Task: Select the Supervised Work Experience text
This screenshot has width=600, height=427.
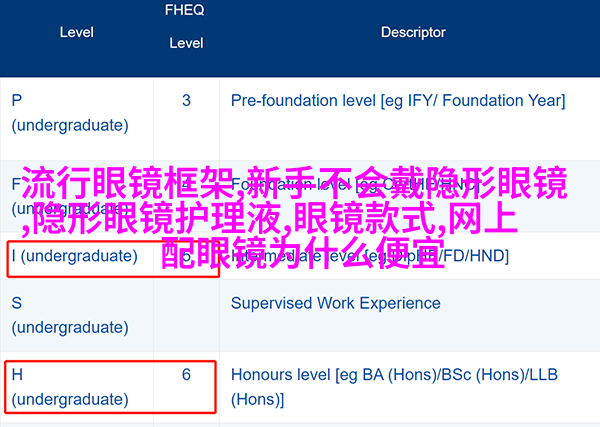Action: click(336, 303)
